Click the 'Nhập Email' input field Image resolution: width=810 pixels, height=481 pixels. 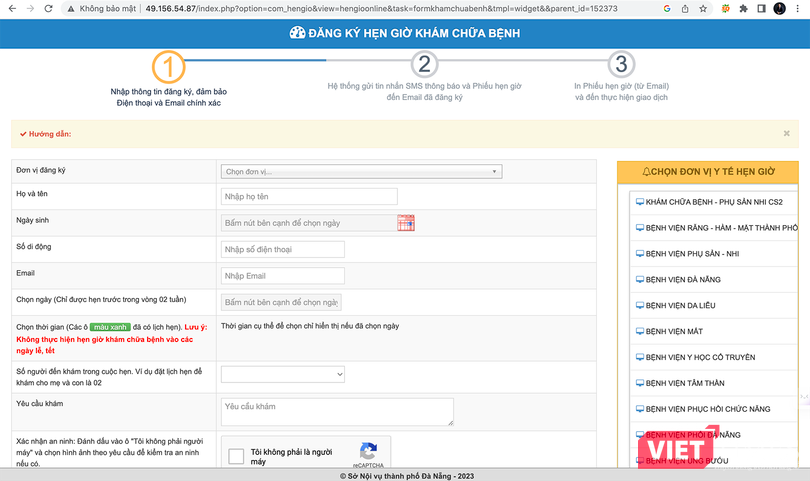click(x=282, y=276)
